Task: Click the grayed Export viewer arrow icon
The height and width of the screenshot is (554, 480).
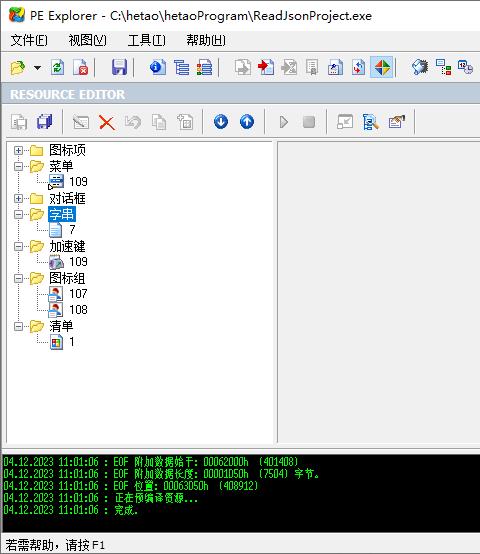Action: coord(243,67)
